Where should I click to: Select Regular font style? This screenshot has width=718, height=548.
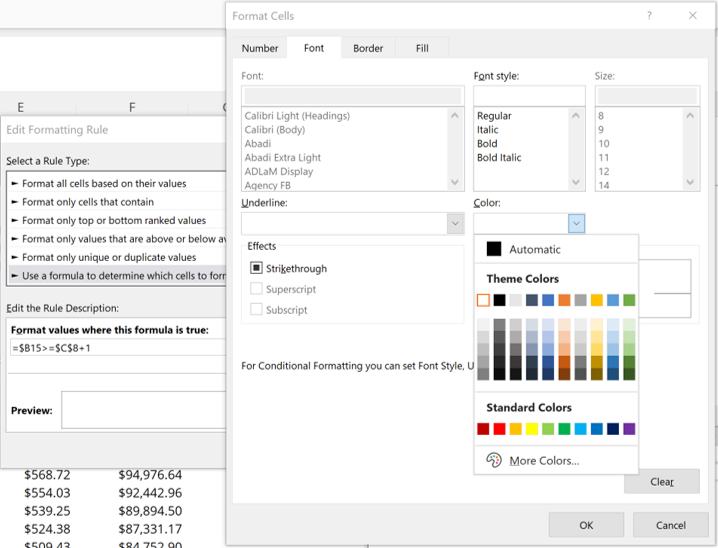(494, 116)
